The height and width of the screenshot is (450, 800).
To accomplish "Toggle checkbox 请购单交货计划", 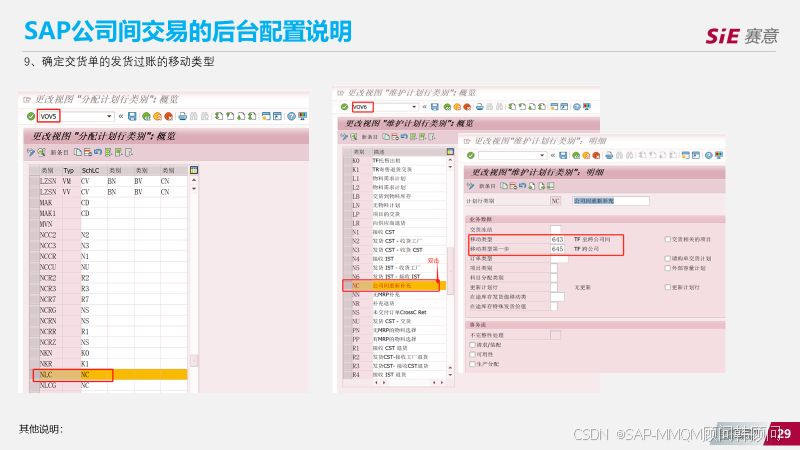I will 667,258.
